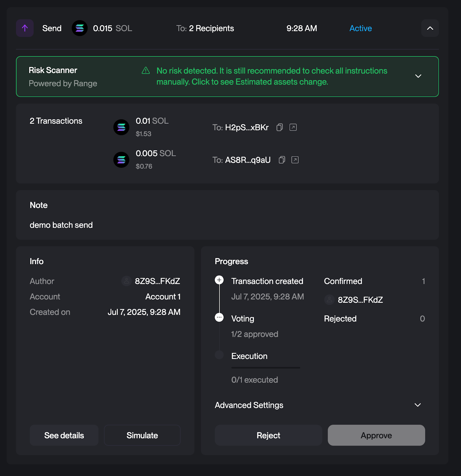Click the Confirmed voter avatar icon
The image size is (461, 476).
[x=329, y=300]
